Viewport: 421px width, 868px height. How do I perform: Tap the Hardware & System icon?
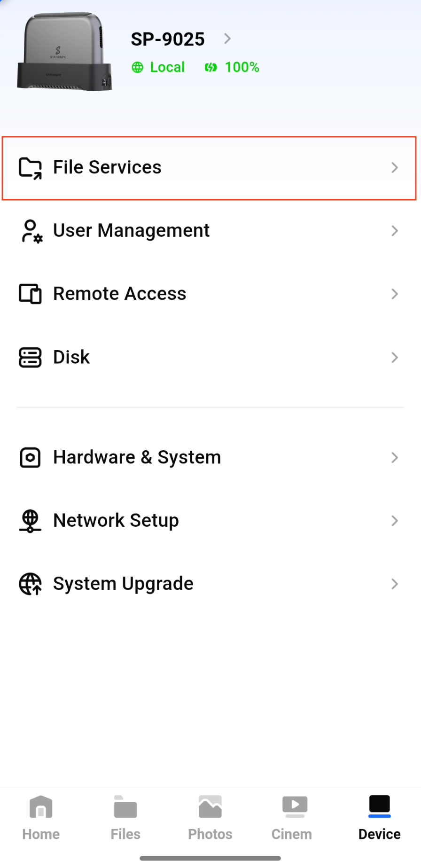click(30, 457)
